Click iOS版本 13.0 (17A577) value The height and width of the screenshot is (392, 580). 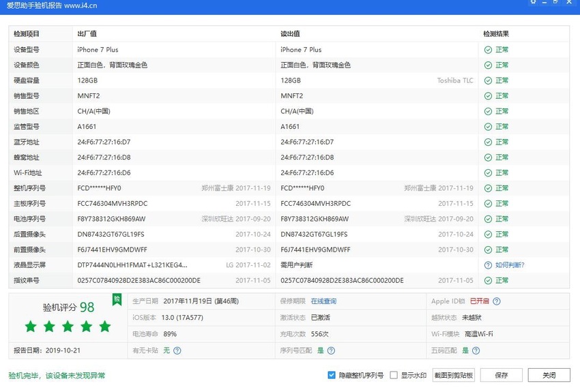click(x=182, y=318)
